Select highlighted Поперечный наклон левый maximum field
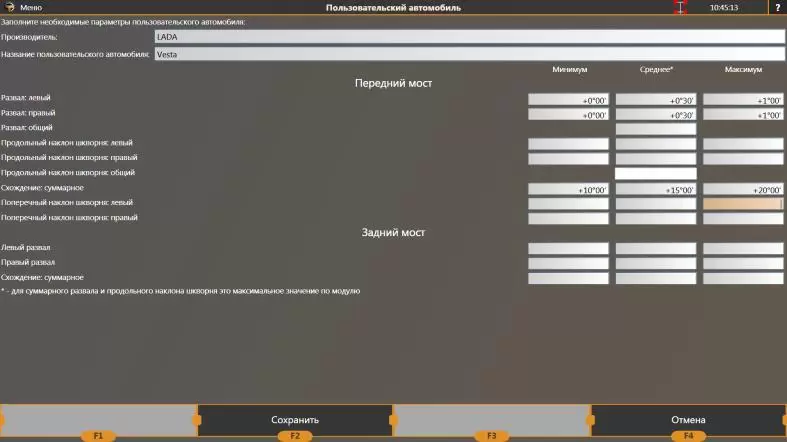 (x=743, y=204)
